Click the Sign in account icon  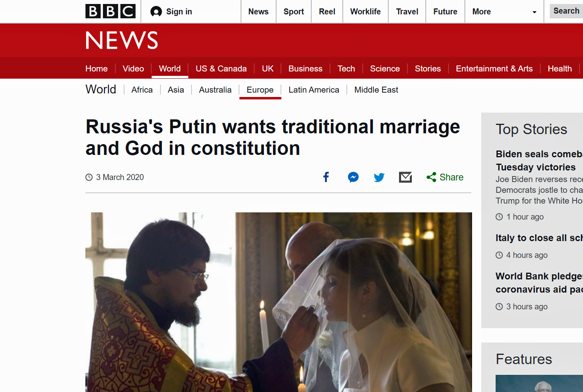click(156, 12)
